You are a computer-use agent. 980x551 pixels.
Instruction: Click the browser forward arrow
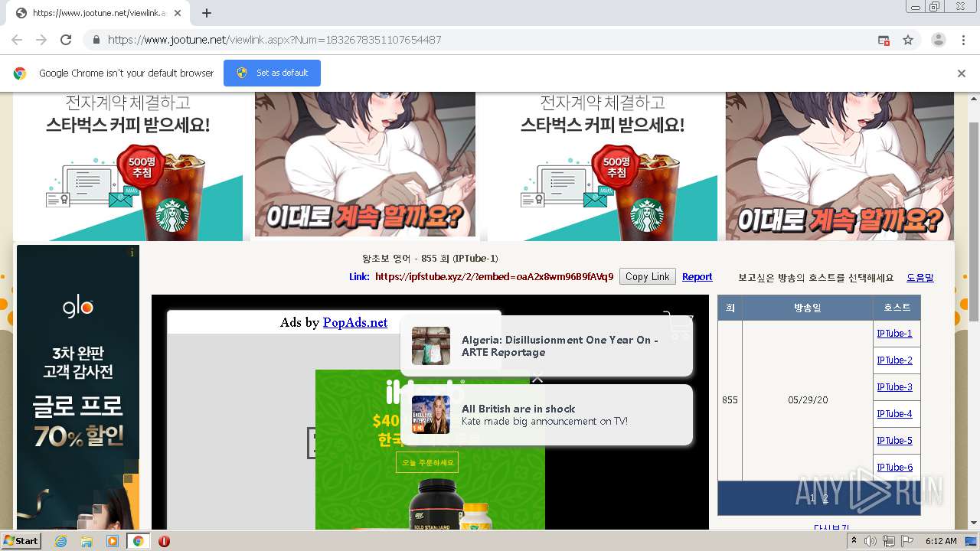tap(41, 40)
